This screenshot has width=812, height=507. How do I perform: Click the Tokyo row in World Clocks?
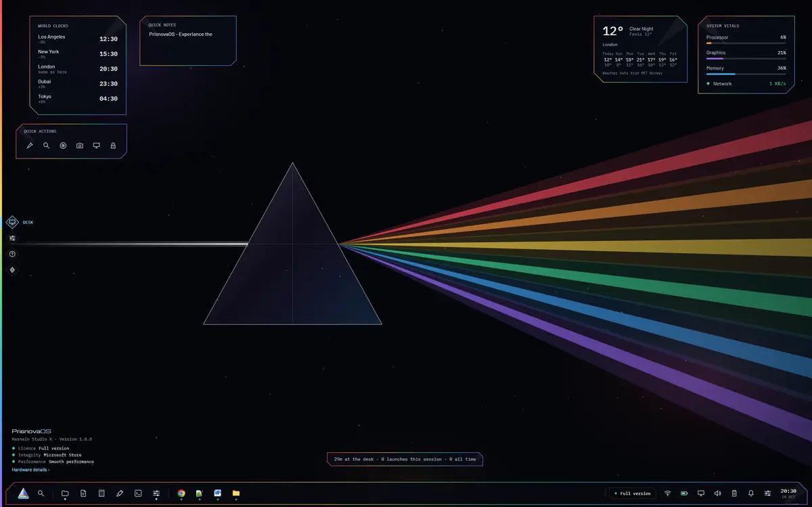pos(78,99)
